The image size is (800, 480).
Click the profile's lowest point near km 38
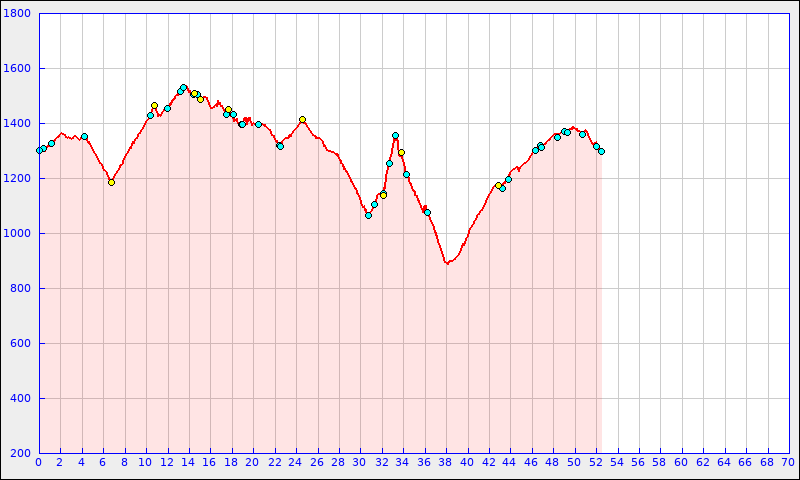447,263
